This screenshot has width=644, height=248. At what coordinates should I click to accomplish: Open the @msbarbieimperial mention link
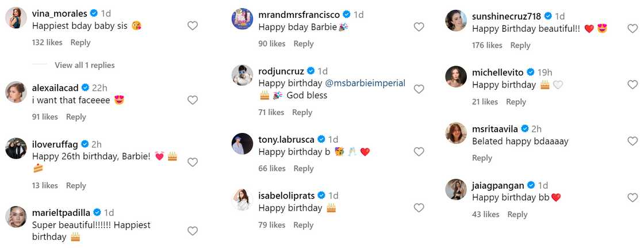[365, 83]
